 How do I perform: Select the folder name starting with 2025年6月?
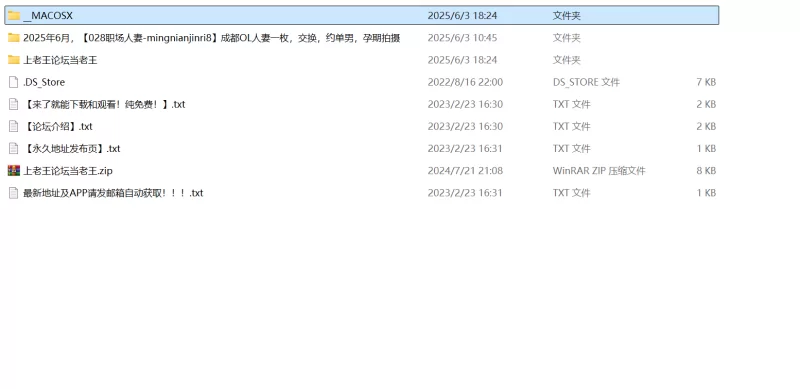point(211,38)
